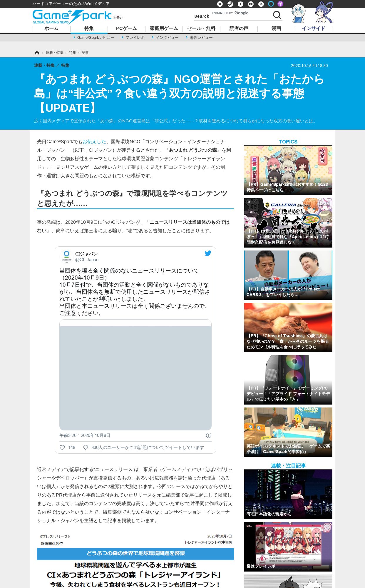The height and width of the screenshot is (588, 365).
Task: Open the Project CARS 3 PR thumbnail
Action: [288, 275]
